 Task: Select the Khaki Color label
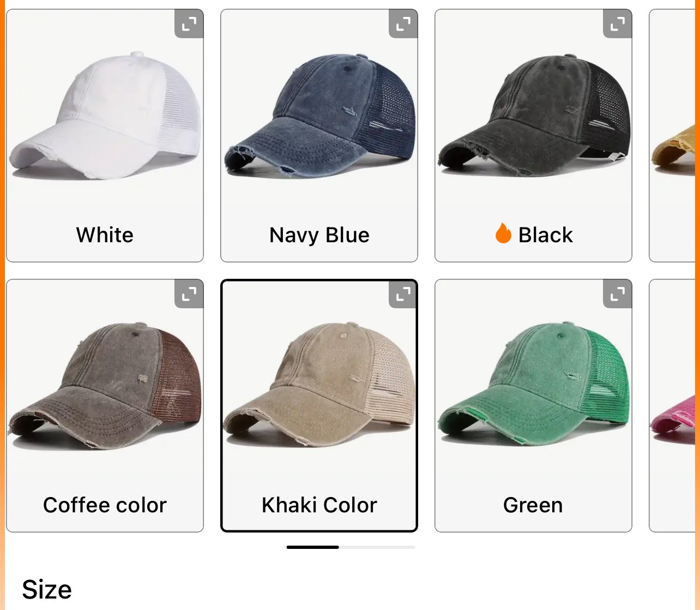pyautogui.click(x=319, y=505)
